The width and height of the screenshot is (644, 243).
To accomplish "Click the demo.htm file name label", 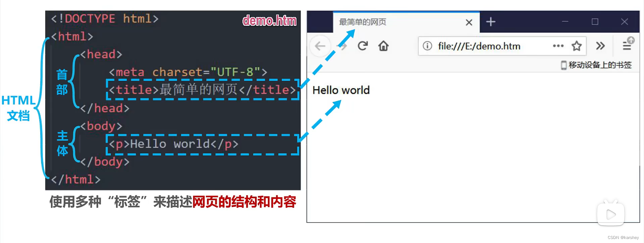I will 270,20.
